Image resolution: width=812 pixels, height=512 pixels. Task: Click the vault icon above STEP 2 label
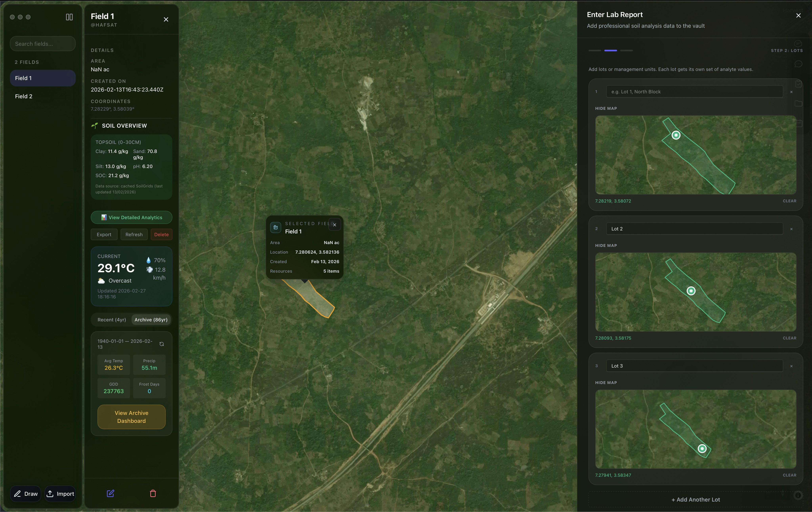[x=798, y=44]
